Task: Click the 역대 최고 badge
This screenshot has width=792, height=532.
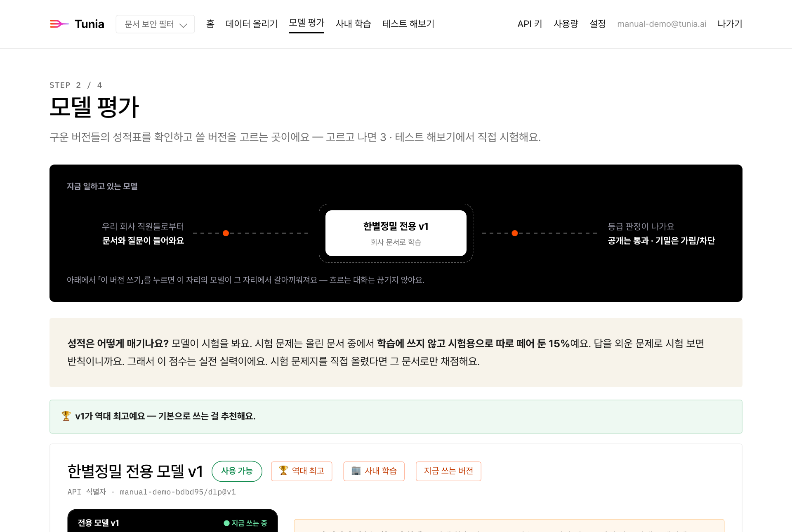Action: click(302, 471)
